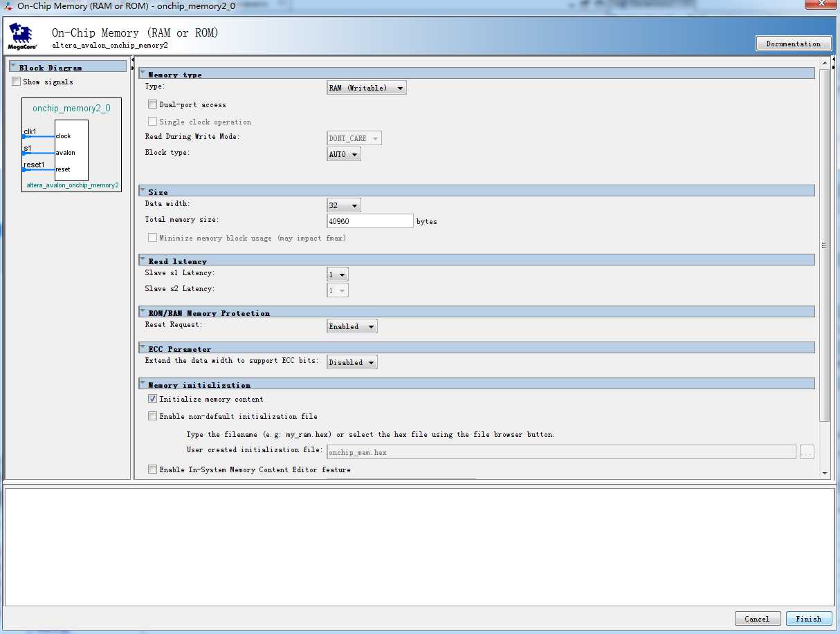Click the Finish button
The image size is (840, 634).
coord(808,619)
